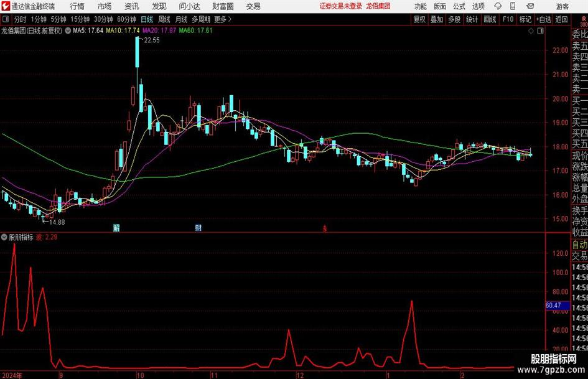Click the 通达信 red logo icon
The height and width of the screenshot is (379, 588).
[x=6, y=6]
